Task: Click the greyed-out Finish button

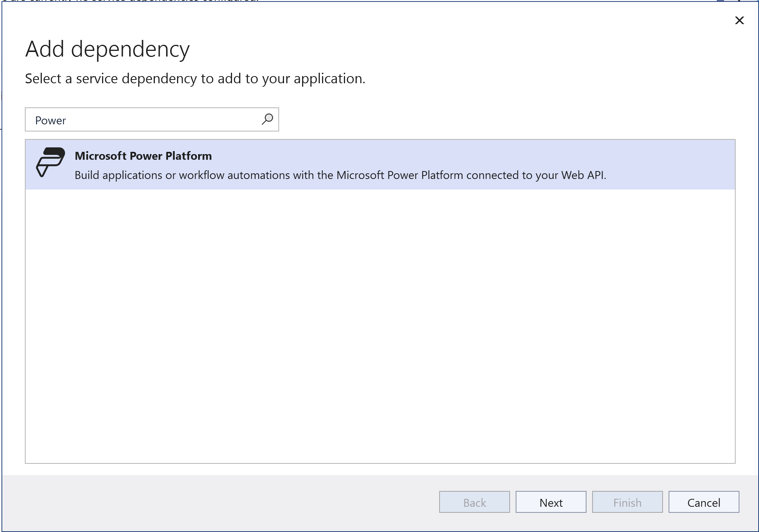Action: coord(627,502)
